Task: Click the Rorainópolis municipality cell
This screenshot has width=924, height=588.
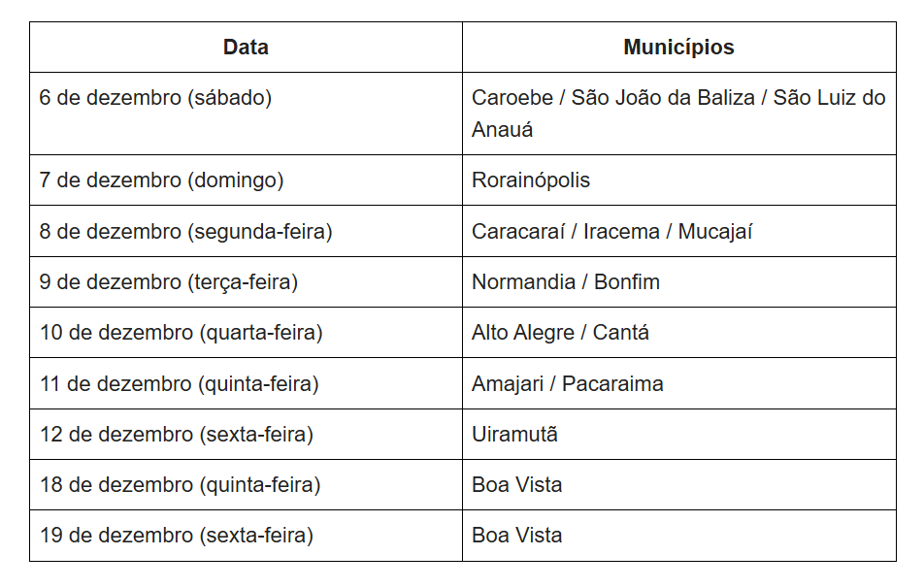Action: coord(531,180)
